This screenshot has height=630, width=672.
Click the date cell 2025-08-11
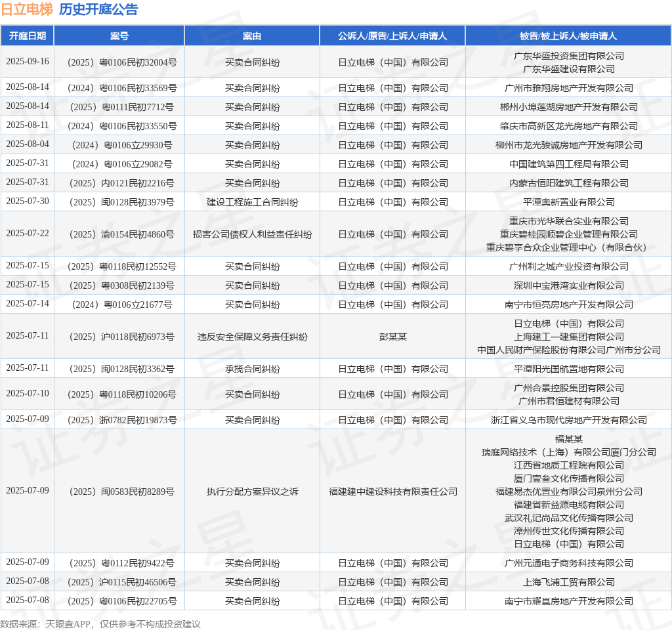pyautogui.click(x=28, y=125)
